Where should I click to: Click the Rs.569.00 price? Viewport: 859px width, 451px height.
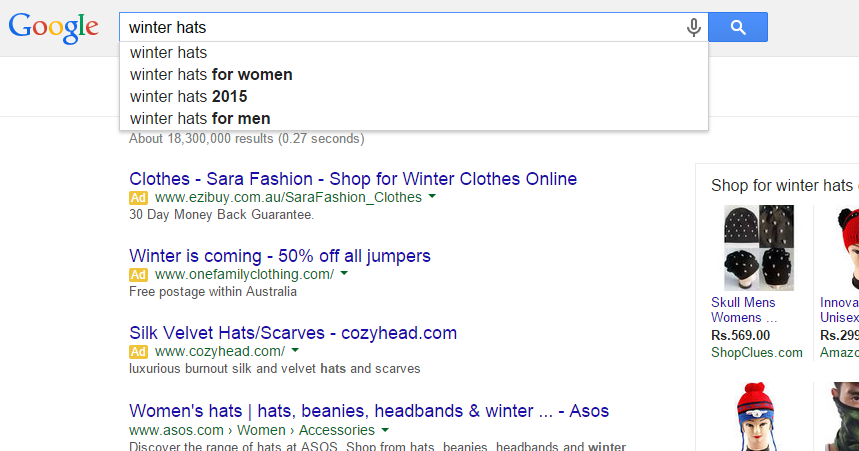740,335
